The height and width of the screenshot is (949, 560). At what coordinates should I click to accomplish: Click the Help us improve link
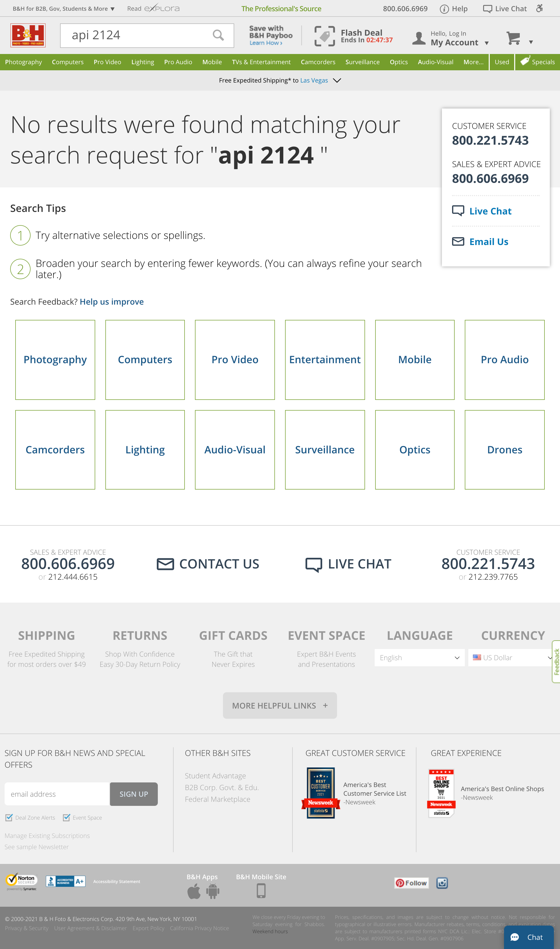click(x=112, y=302)
